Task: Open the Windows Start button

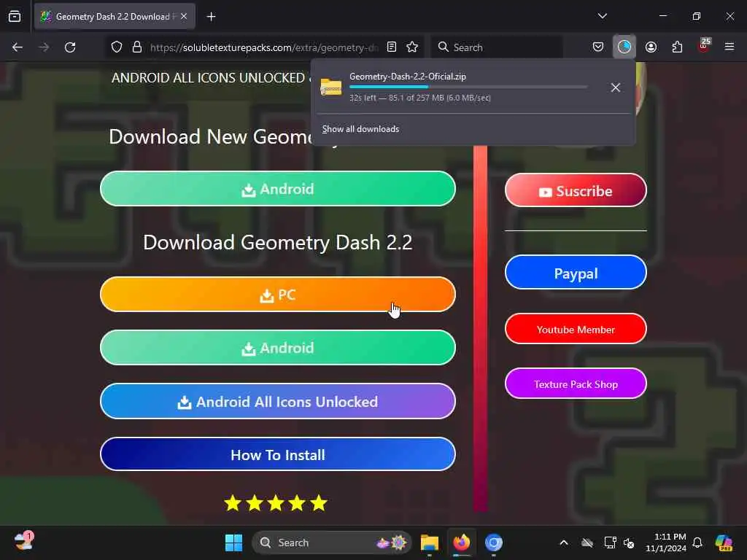Action: (x=233, y=542)
